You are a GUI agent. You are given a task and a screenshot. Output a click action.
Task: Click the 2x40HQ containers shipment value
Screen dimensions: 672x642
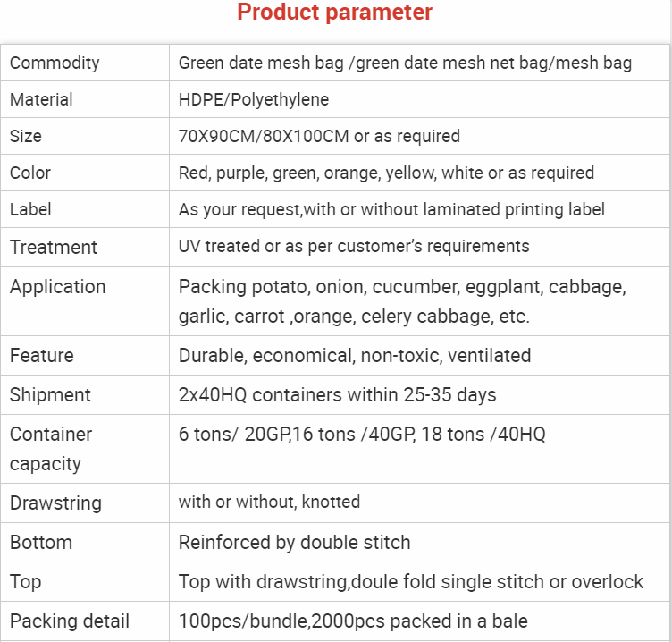(x=337, y=394)
